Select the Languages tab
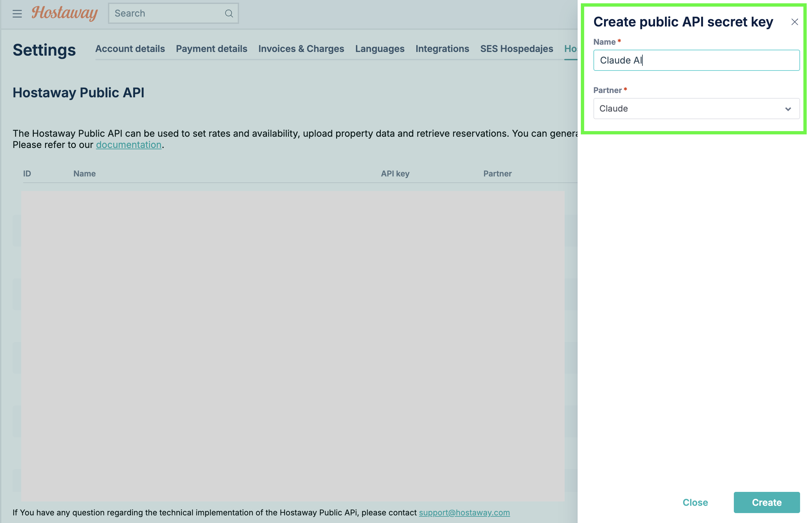 [380, 49]
